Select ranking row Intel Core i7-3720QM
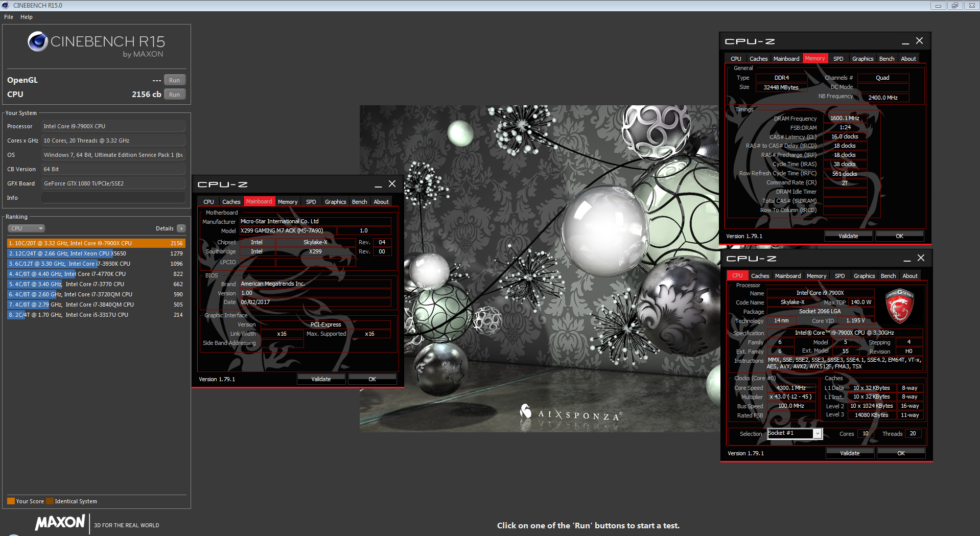This screenshot has width=980, height=536. pos(96,294)
